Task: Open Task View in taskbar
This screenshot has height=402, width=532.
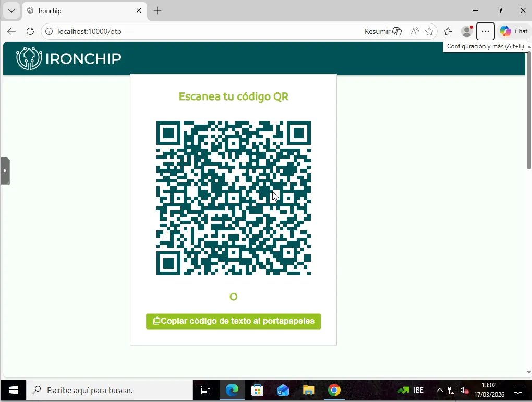Action: (x=205, y=390)
